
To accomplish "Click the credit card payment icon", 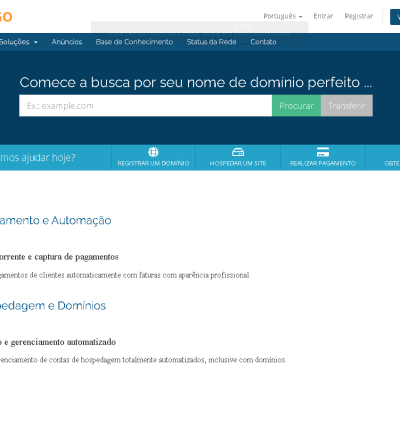I will 323,152.
